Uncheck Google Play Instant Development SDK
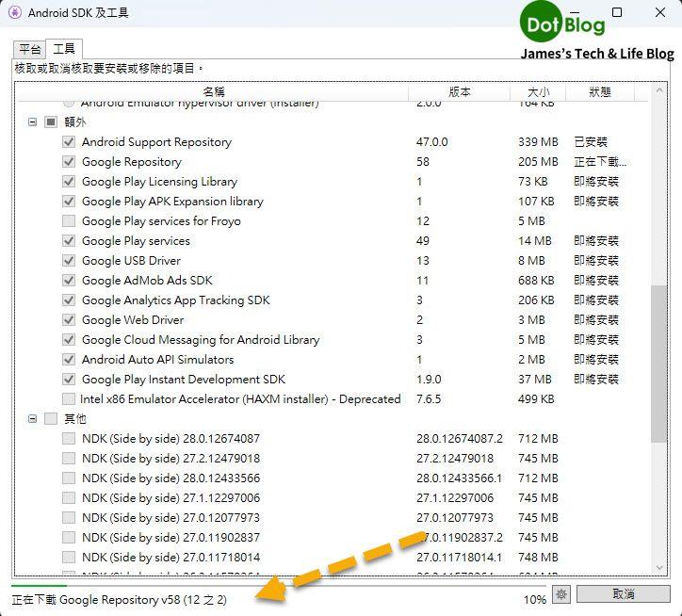The image size is (682, 616). coord(69,380)
